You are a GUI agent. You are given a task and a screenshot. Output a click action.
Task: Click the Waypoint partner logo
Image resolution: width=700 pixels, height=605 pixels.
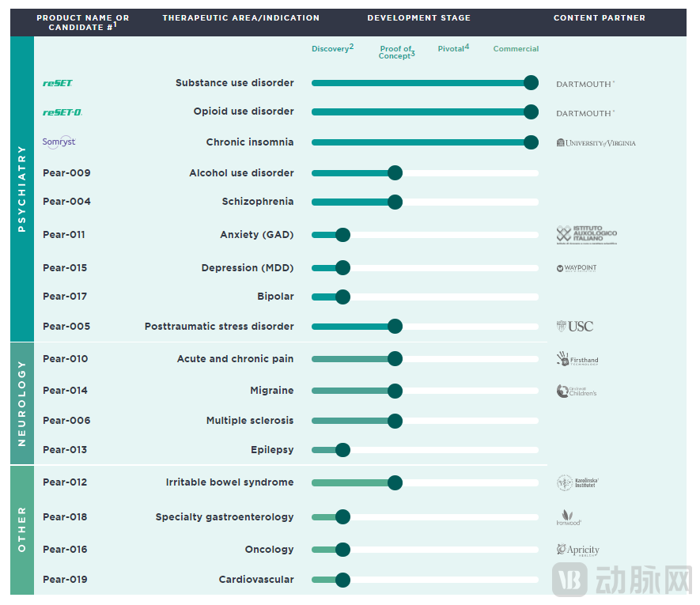click(x=577, y=268)
